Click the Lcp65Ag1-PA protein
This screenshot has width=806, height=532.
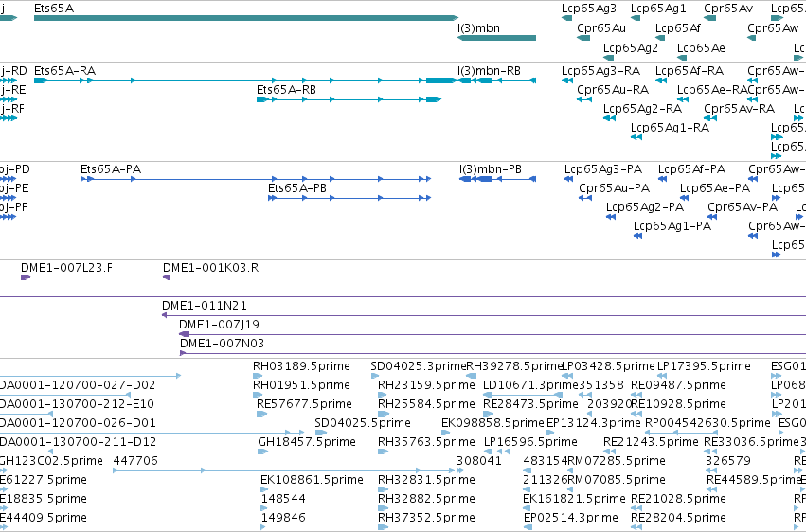(x=638, y=236)
